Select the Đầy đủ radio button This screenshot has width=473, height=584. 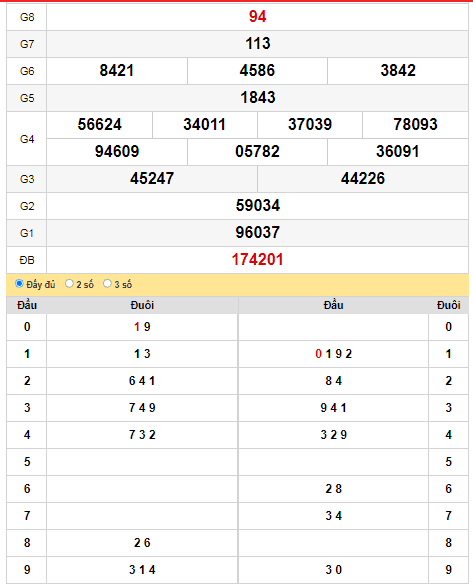19,284
